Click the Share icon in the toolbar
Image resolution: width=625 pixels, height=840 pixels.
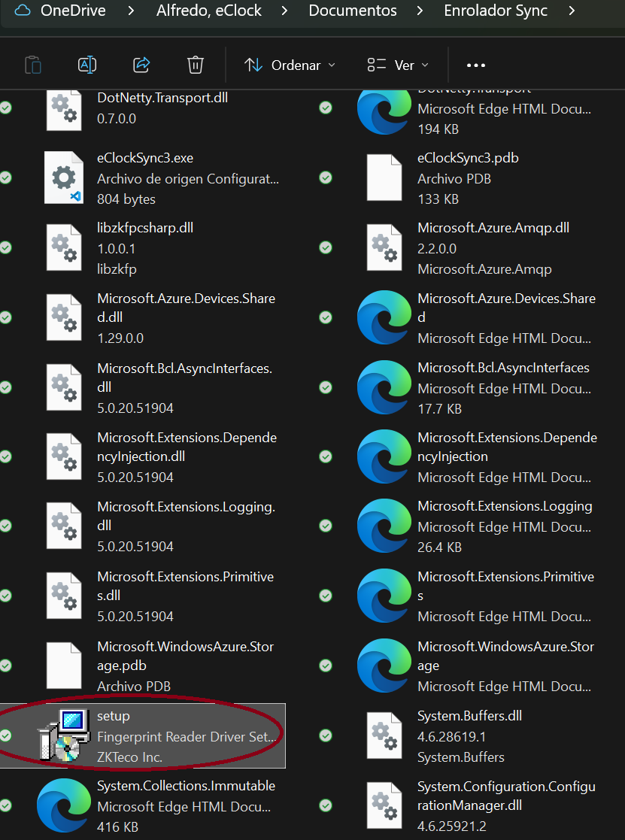pos(141,65)
